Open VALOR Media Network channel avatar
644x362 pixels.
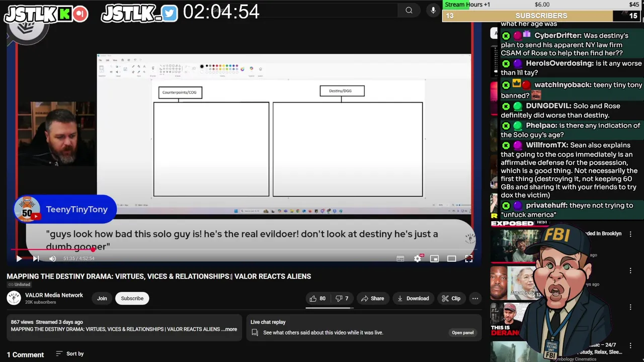(x=14, y=298)
